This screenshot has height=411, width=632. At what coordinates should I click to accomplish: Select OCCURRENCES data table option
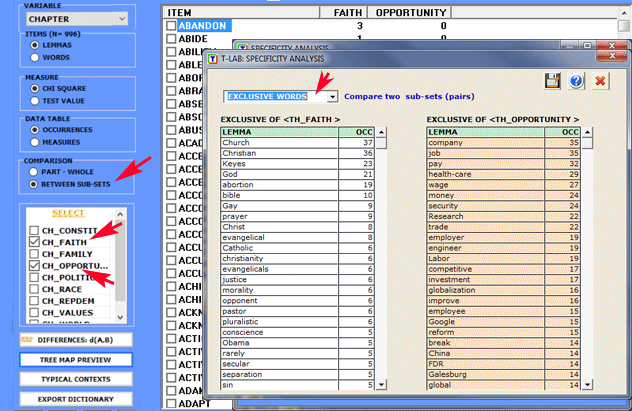point(35,130)
